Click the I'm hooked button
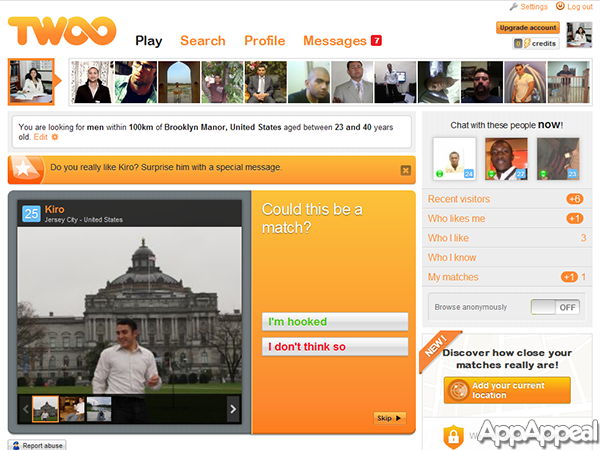600x450 pixels. [334, 322]
